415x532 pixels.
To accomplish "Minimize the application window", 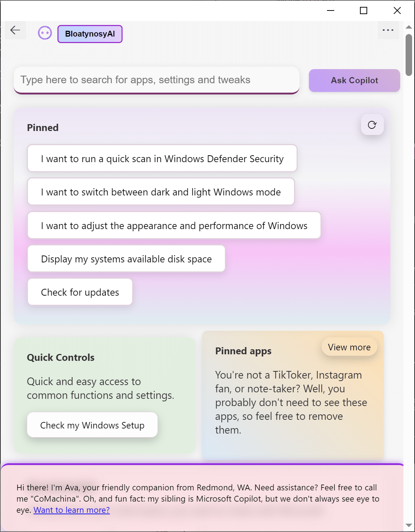I will pos(330,10).
